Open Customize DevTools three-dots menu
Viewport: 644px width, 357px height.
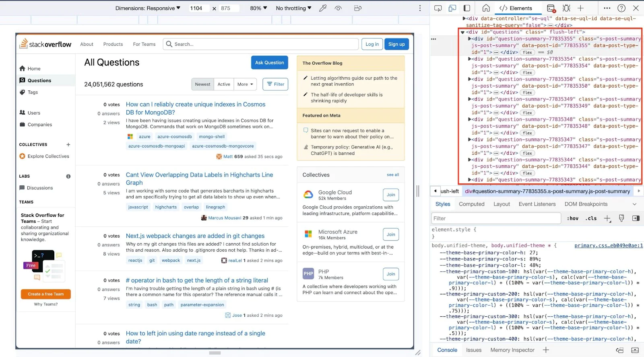[x=607, y=8]
